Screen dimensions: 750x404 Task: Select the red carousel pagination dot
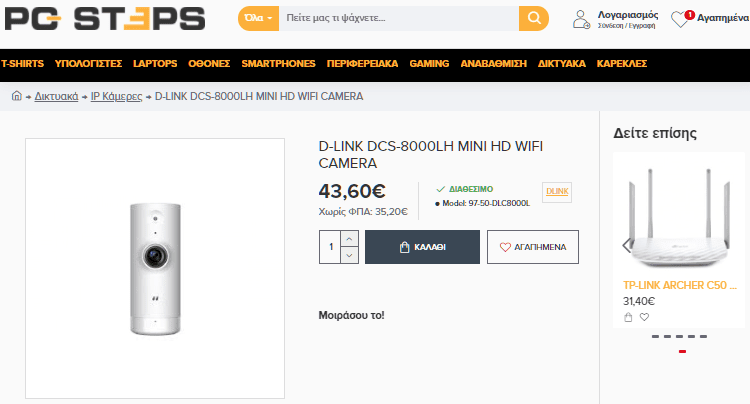683,351
